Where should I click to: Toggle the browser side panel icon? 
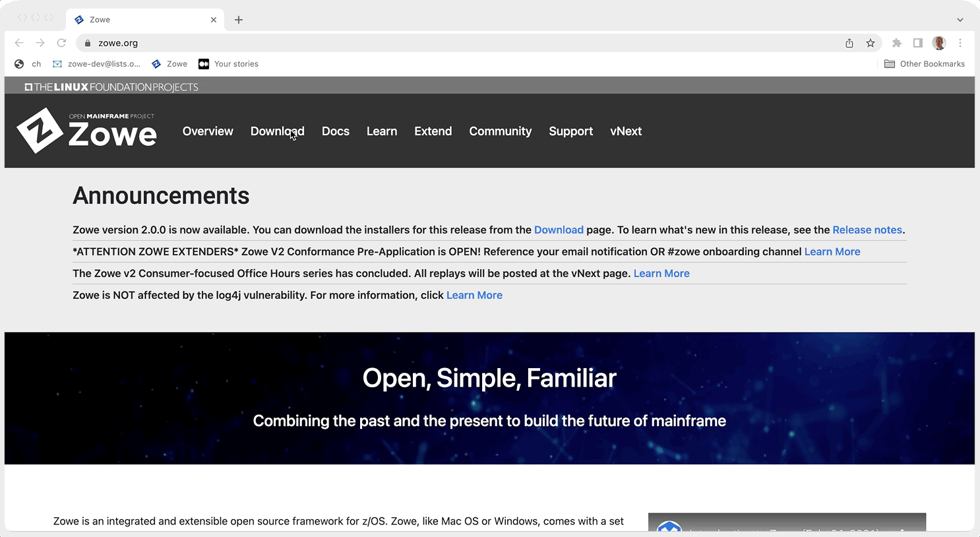[x=917, y=43]
